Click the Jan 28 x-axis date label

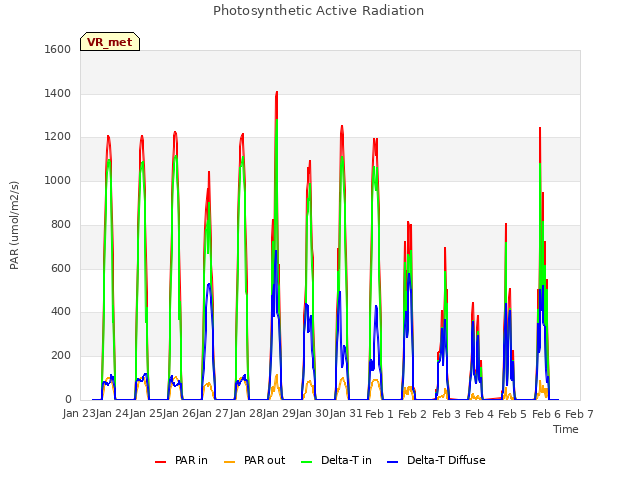(246, 414)
